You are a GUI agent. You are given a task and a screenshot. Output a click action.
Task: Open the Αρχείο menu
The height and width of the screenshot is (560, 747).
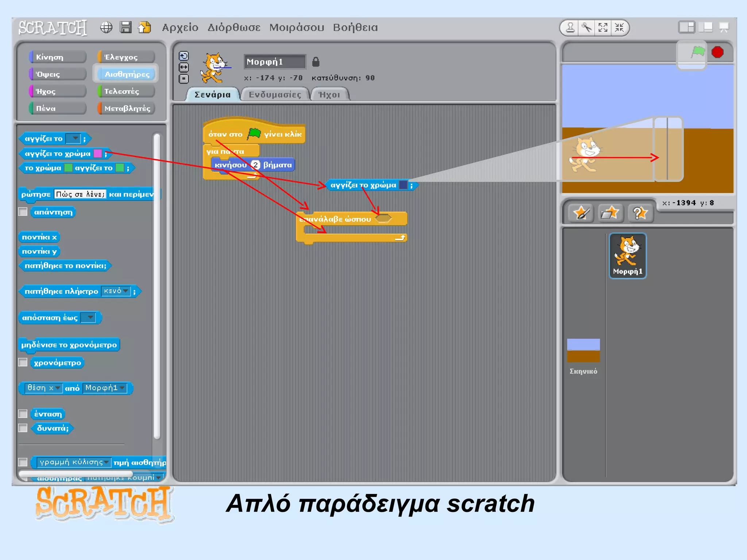[180, 28]
